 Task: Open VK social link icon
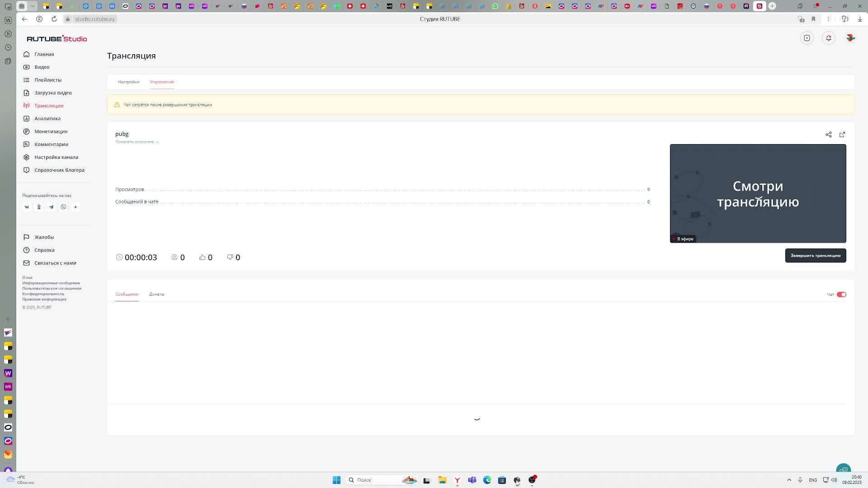click(27, 207)
